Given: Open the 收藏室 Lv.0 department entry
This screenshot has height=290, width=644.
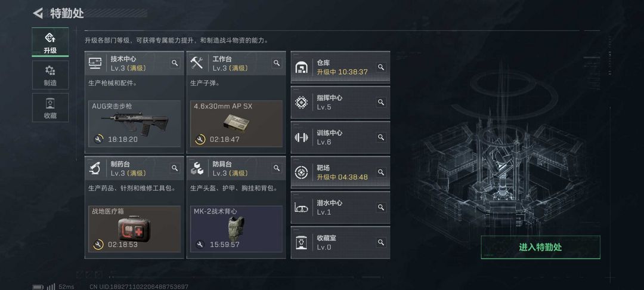Looking at the screenshot, I should [340, 242].
